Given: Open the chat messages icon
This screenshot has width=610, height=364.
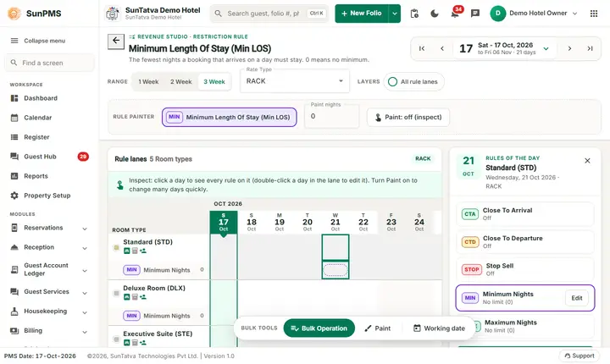Looking at the screenshot, I should (x=475, y=14).
